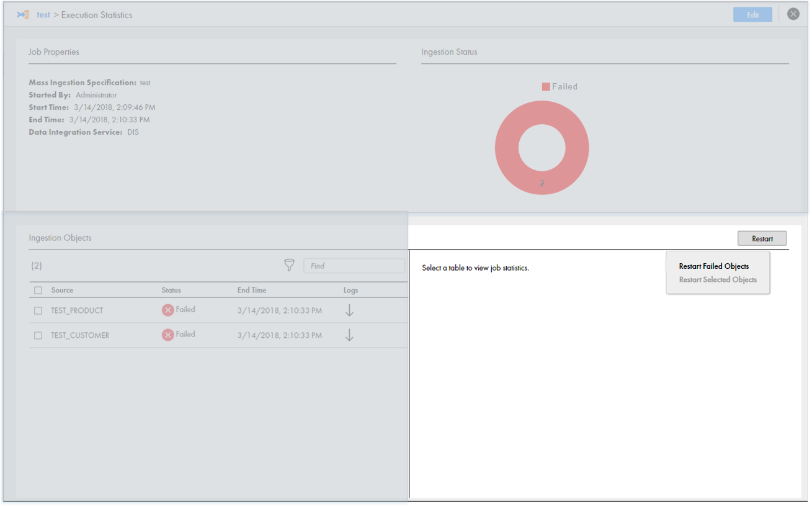Click the Data Integration Service DIS value

pos(133,132)
